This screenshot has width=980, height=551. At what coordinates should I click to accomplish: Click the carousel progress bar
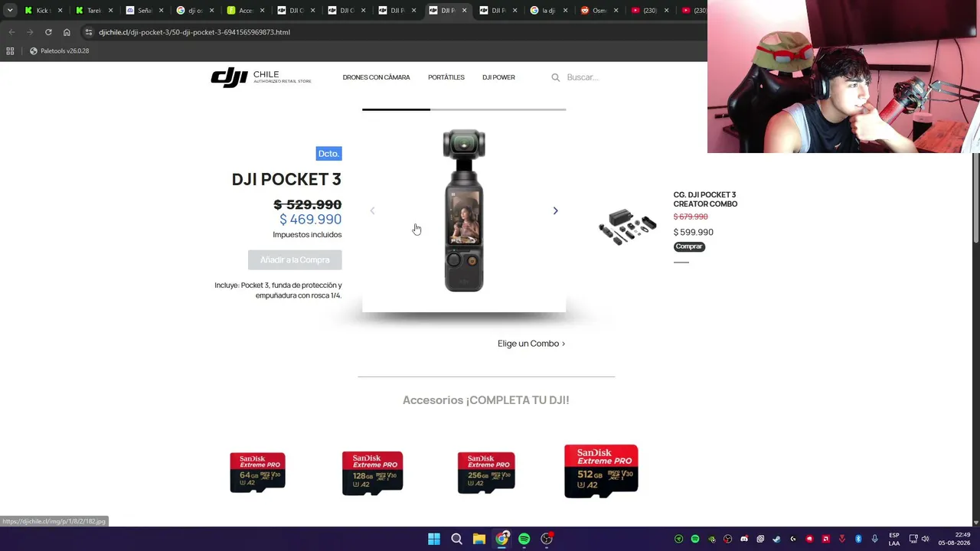pyautogui.click(x=464, y=109)
